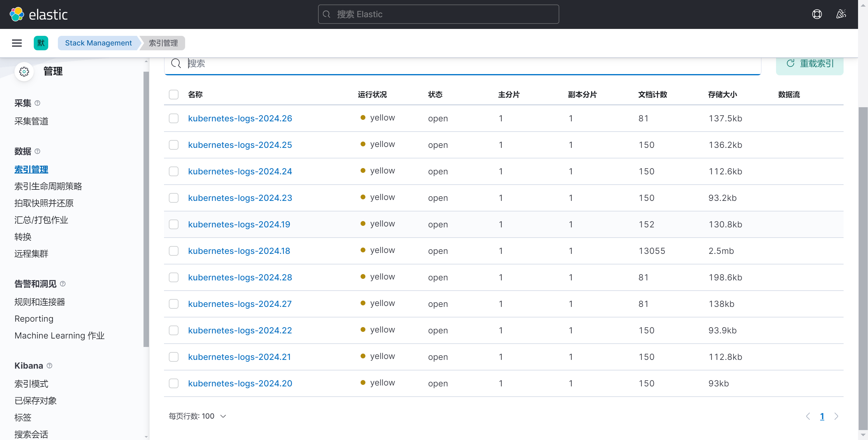Click help icon next to 告警和洞见 heading
868x440 pixels.
63,284
